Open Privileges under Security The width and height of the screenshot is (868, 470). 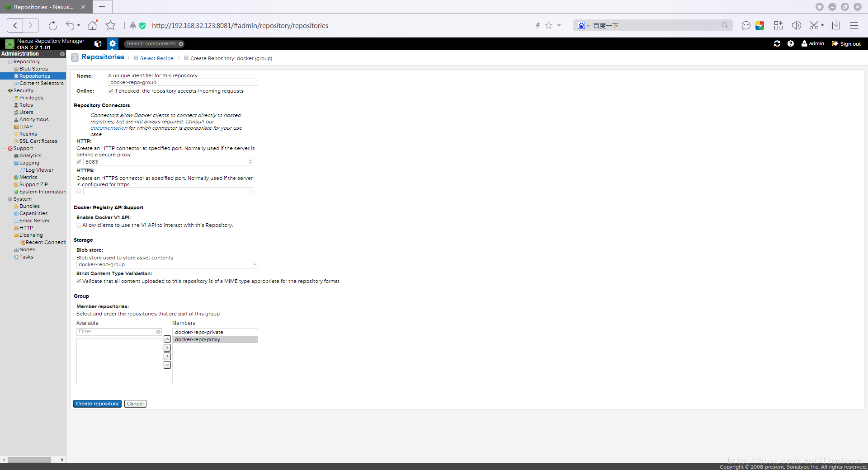click(x=31, y=98)
